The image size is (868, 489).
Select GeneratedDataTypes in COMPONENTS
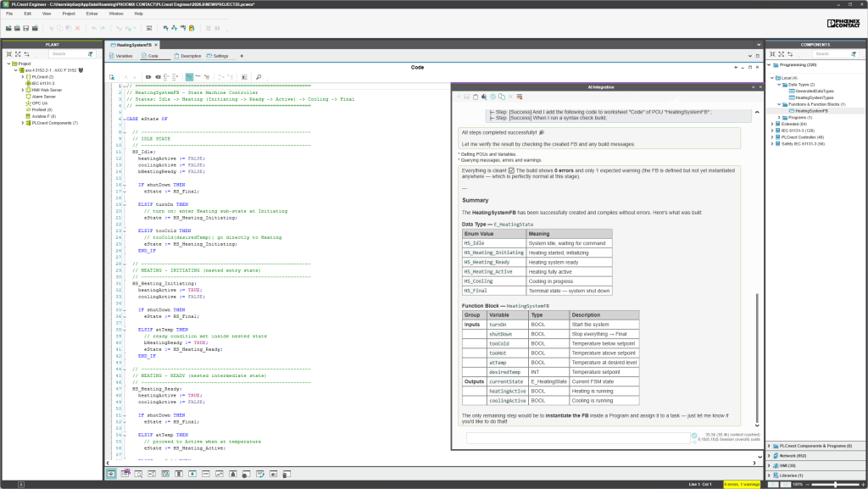click(x=815, y=91)
